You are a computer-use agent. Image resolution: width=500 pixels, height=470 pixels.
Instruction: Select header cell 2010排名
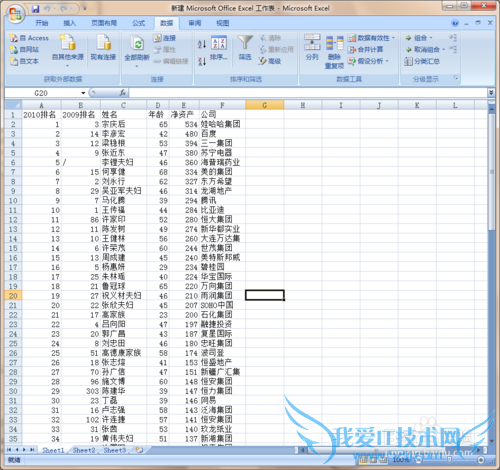pyautogui.click(x=41, y=115)
